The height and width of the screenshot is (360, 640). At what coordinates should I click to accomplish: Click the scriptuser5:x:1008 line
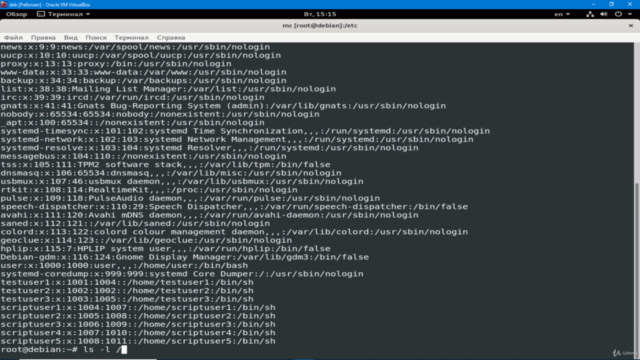[138, 341]
